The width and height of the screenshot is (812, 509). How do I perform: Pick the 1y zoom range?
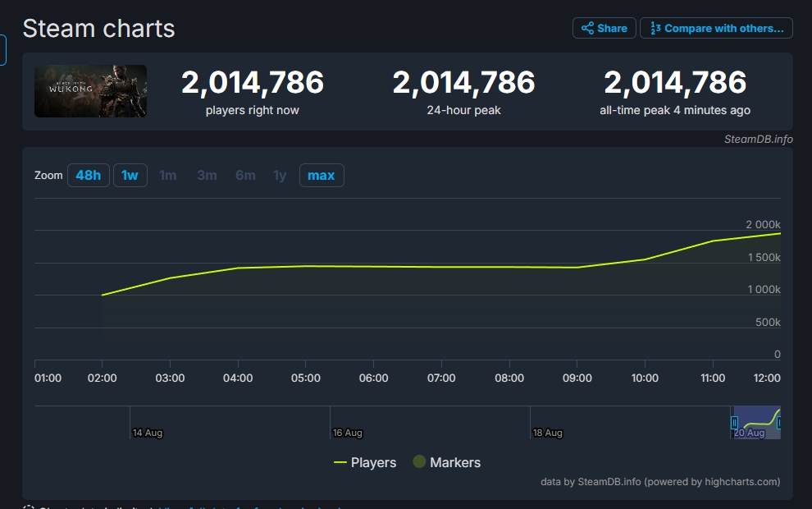pyautogui.click(x=280, y=176)
